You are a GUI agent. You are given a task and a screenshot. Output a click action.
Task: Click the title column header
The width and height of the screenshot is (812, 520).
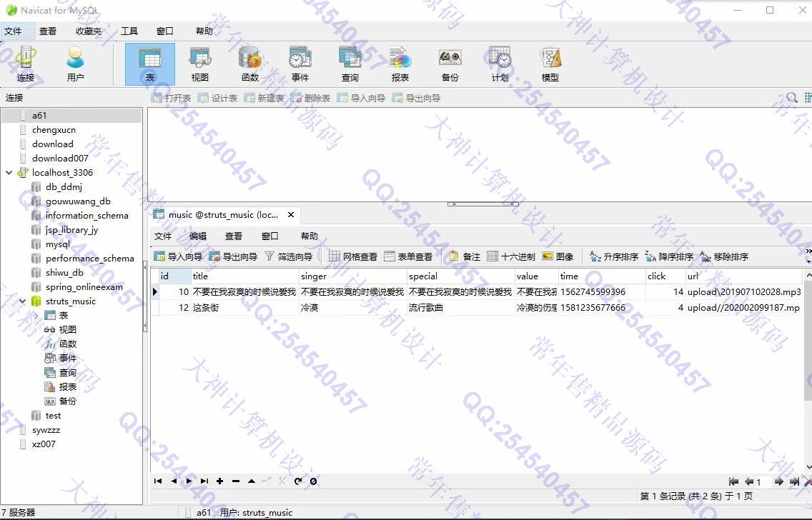point(245,276)
